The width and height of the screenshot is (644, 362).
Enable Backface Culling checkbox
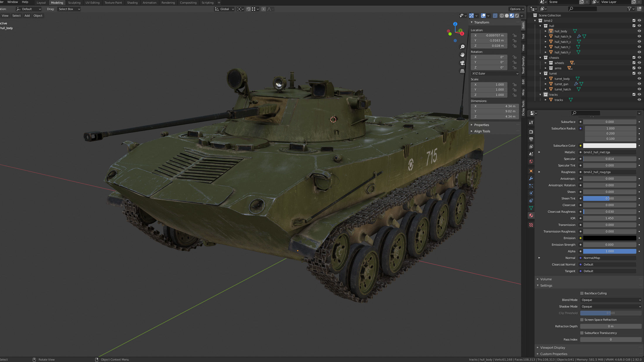pyautogui.click(x=582, y=293)
